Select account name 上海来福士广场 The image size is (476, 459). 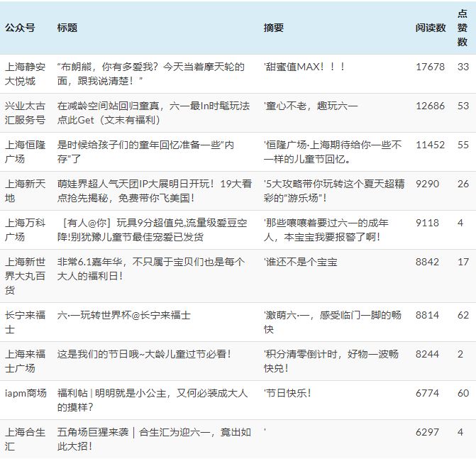coord(25,361)
